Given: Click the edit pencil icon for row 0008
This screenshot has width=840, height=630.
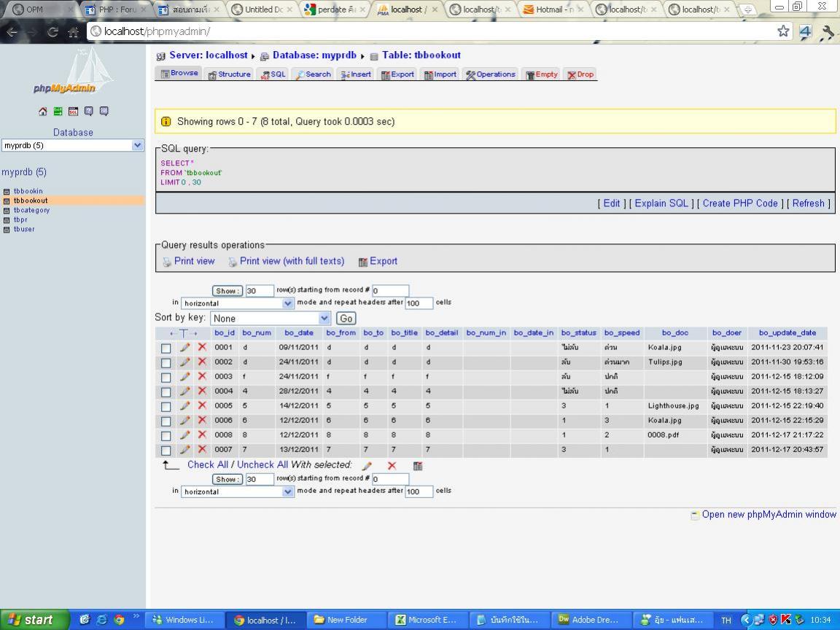Looking at the screenshot, I should pos(185,435).
